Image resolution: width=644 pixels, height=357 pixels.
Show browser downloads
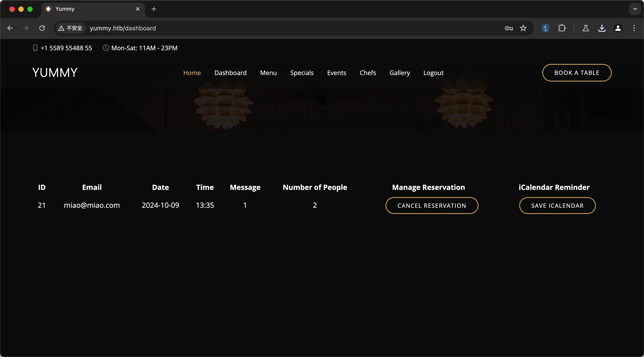[x=602, y=28]
